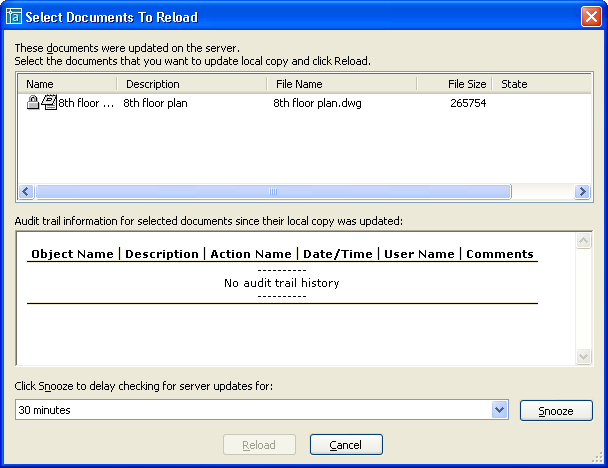Click the disabled Reload button

coord(259,445)
